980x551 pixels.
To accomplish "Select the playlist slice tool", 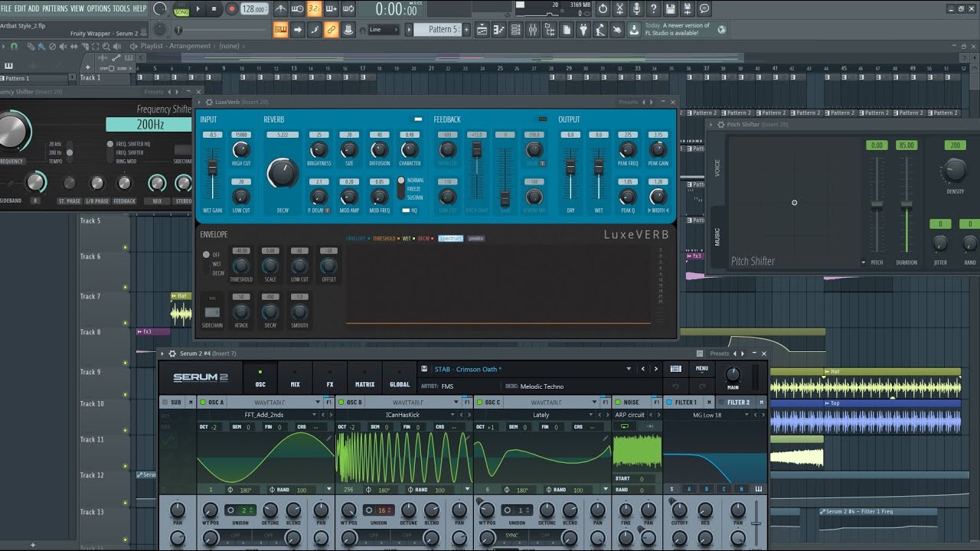I will point(85,46).
